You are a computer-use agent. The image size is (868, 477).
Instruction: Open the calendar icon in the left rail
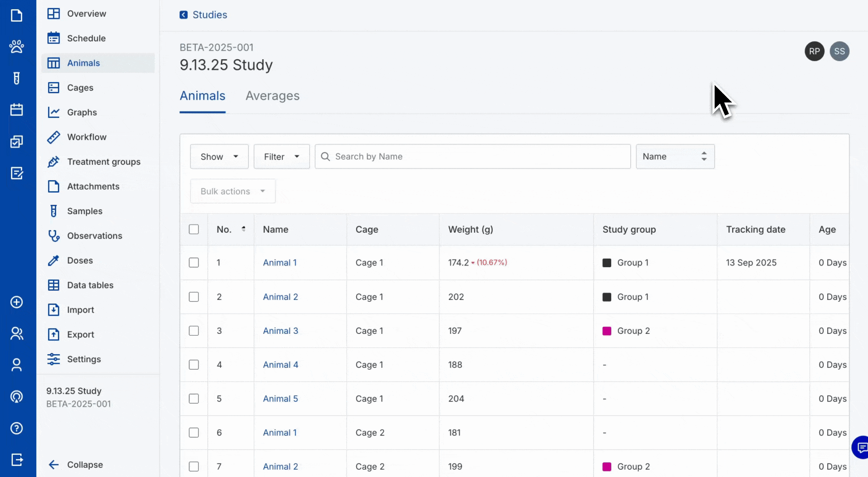[x=17, y=110]
